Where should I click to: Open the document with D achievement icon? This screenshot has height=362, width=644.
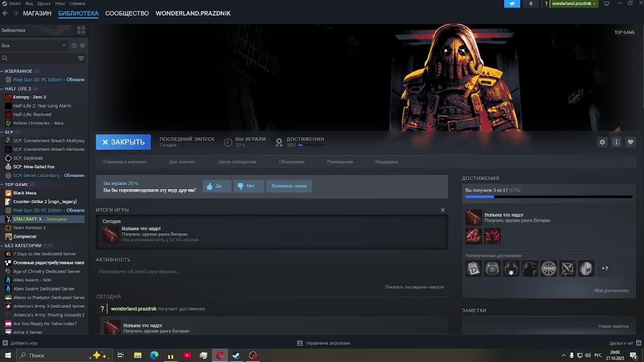click(x=473, y=268)
